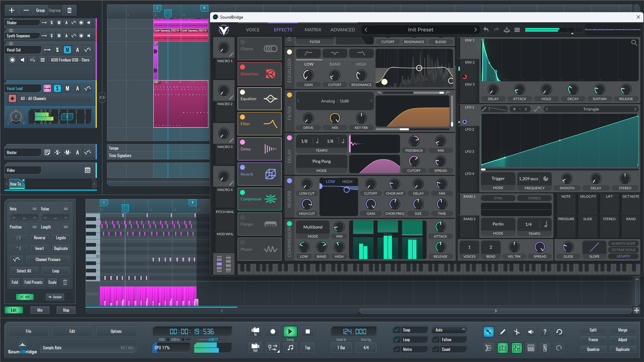The width and height of the screenshot is (644, 362).
Task: Select the scissors cut tool
Action: (x=517, y=332)
